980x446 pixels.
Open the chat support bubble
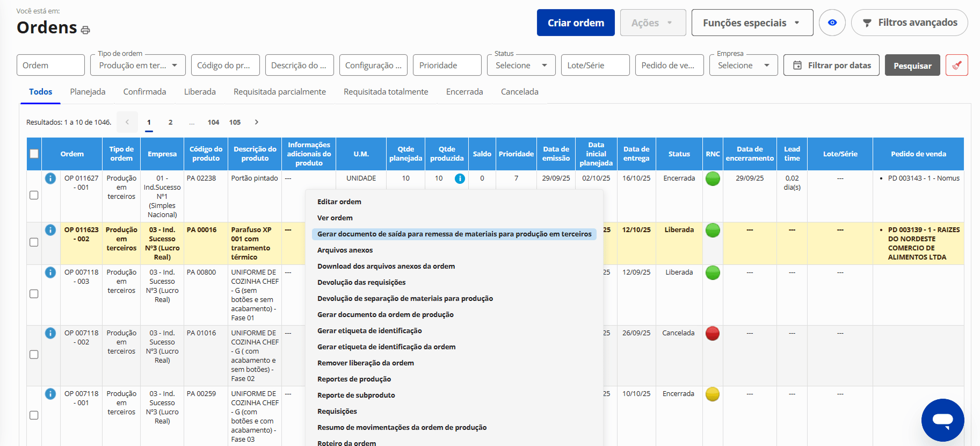click(942, 420)
